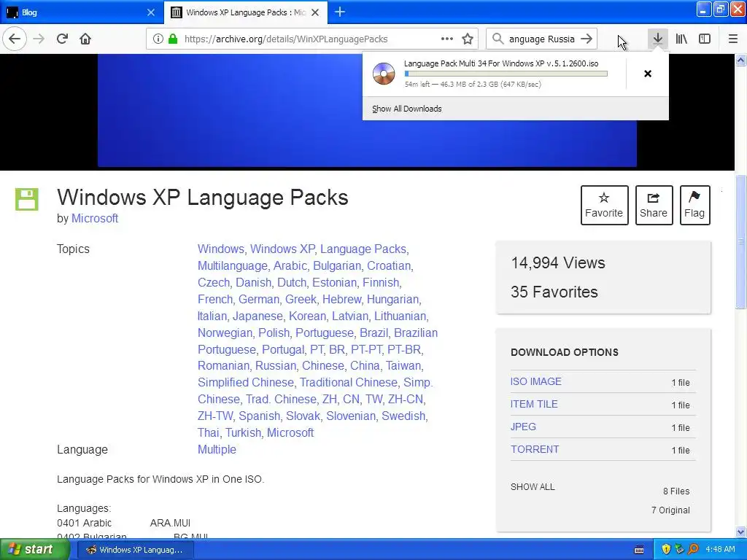This screenshot has width=747, height=560.
Task: Open the Firefox hamburger menu
Action: (x=733, y=39)
